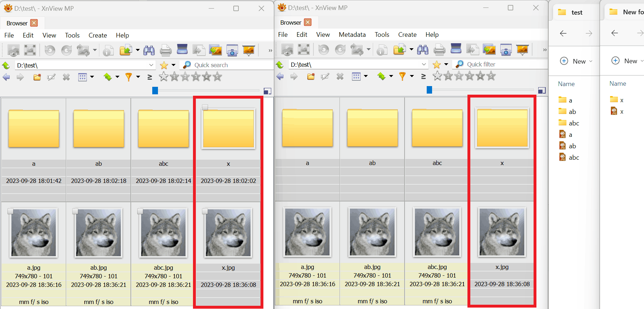Open the Import dropdown arrow in the left XnView window
This screenshot has width=644, height=309.
(138, 50)
